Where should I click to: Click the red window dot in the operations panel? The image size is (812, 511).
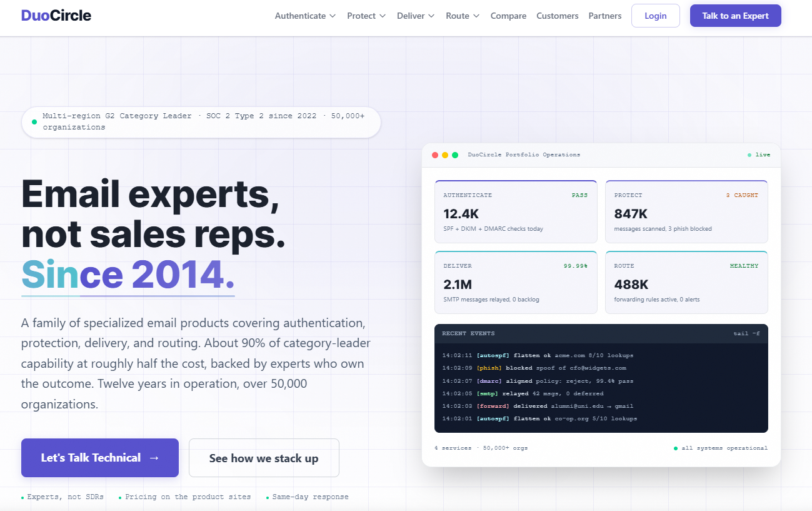click(x=435, y=155)
